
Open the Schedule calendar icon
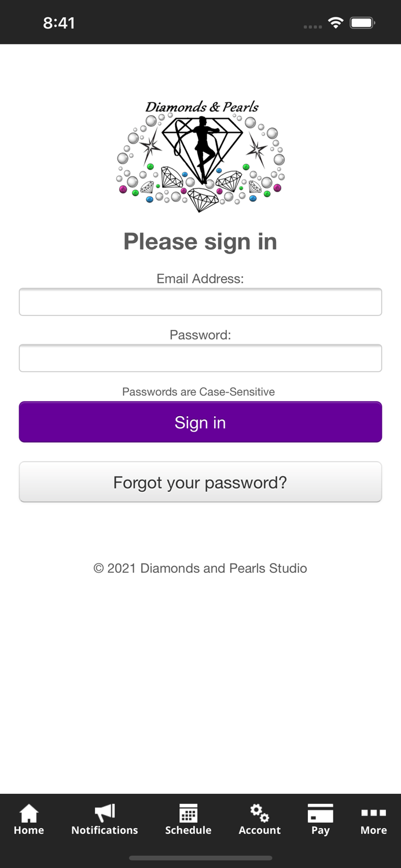[x=188, y=813]
